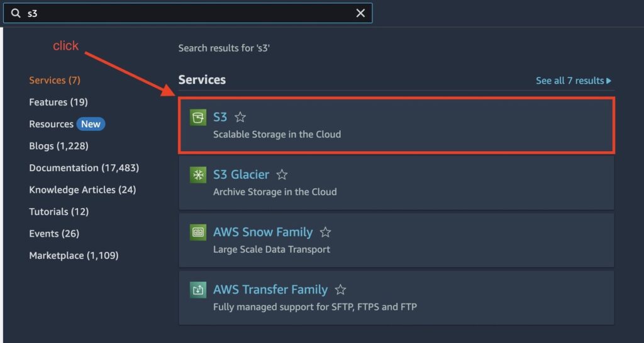
Task: Click the search field containing s3
Action: 187,13
